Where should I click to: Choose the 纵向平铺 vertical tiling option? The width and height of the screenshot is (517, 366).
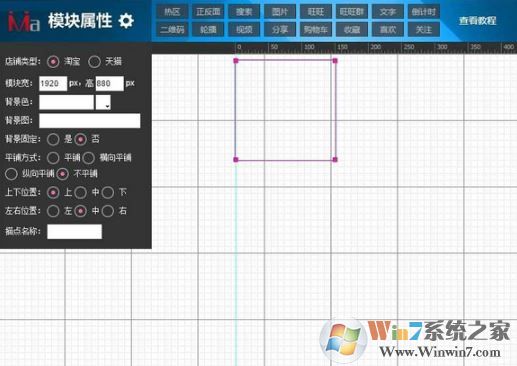pyautogui.click(x=11, y=174)
